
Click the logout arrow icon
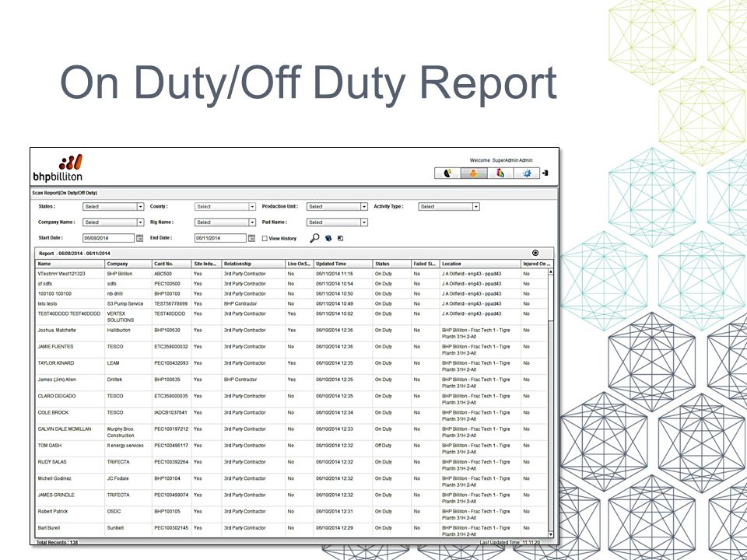point(545,173)
